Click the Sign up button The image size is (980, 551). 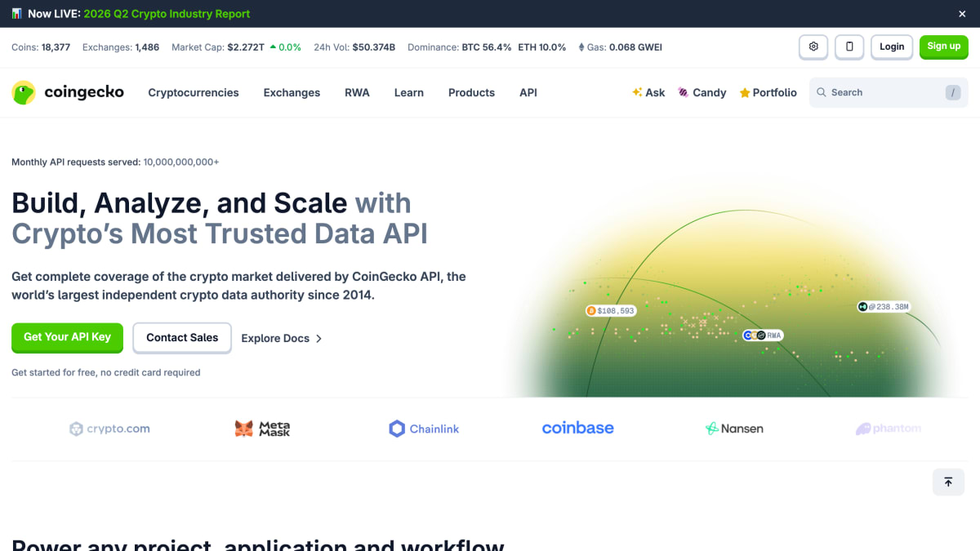944,47
